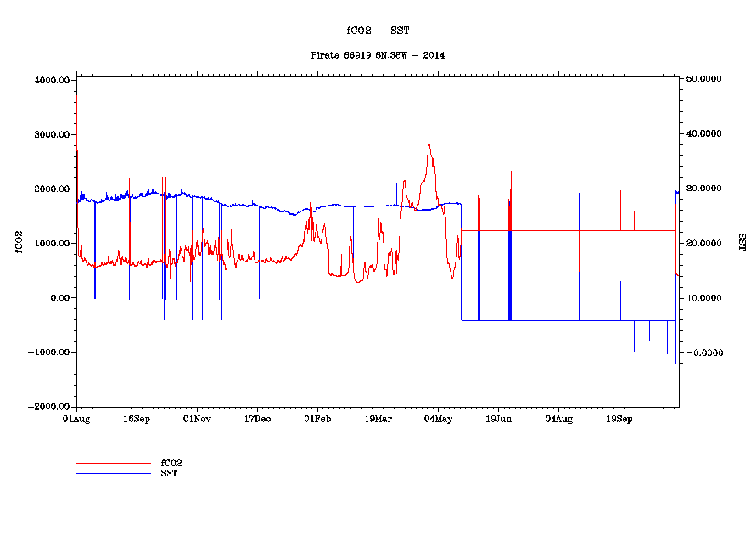Click the SST legend line sample
The width and height of the screenshot is (756, 535).
113,473
